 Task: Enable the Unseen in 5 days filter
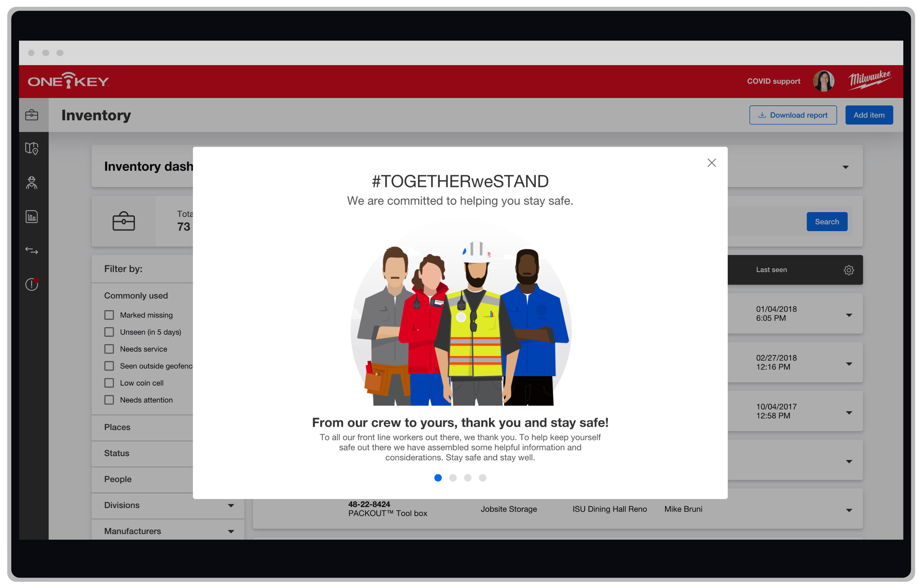(109, 332)
